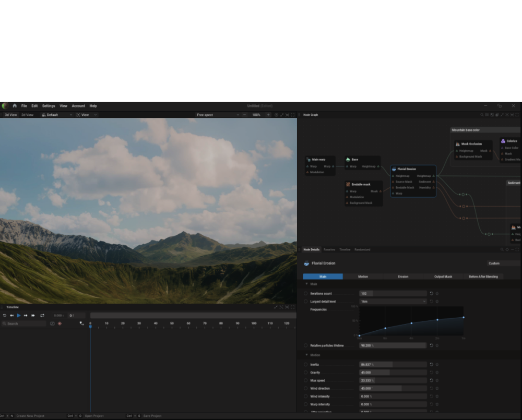Open the Free aspect ratio dropdown
Viewport: 522px width, 420px height.
[218, 115]
